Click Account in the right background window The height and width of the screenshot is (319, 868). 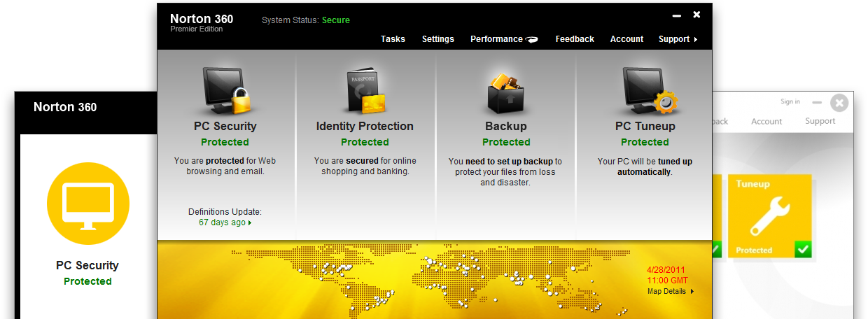766,122
